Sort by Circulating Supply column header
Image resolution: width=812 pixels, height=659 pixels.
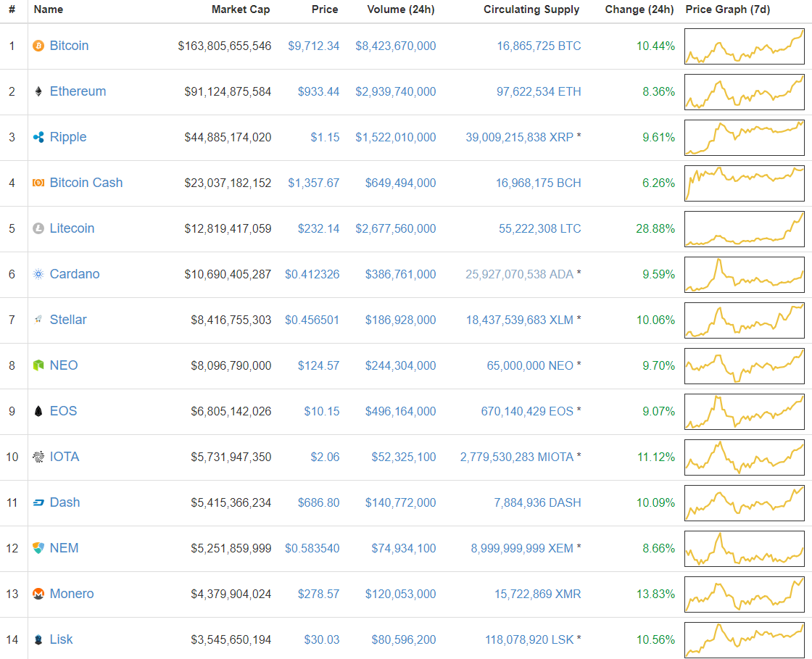point(531,9)
